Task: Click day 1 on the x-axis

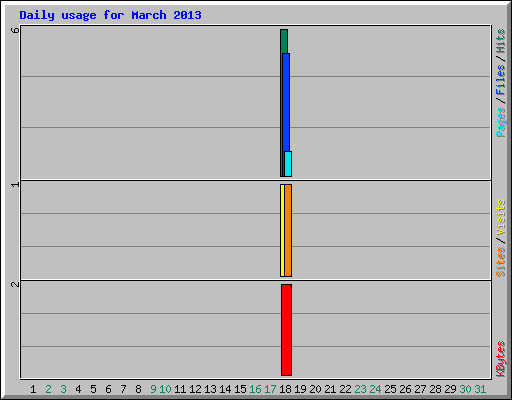Action: click(x=33, y=389)
